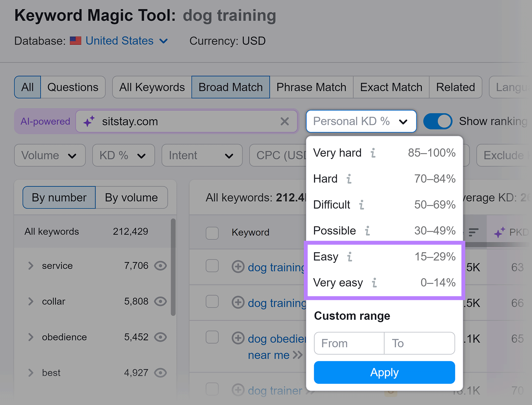Select the Questions tab

73,87
